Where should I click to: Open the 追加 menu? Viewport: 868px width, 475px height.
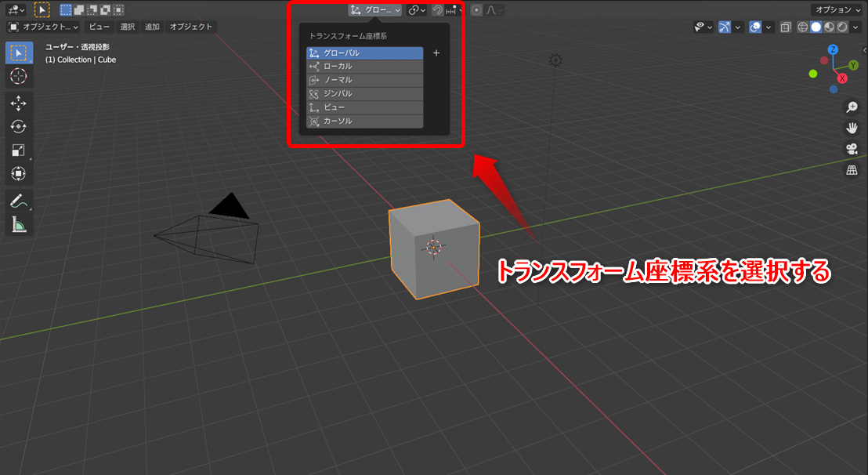point(152,27)
